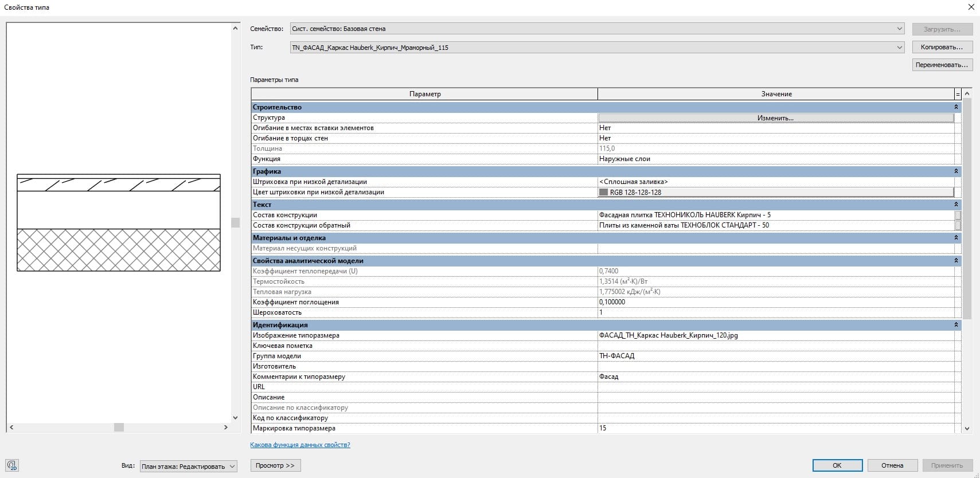Collapse the Свойства аналитической модели section
The width and height of the screenshot is (980, 478).
pyautogui.click(x=956, y=261)
